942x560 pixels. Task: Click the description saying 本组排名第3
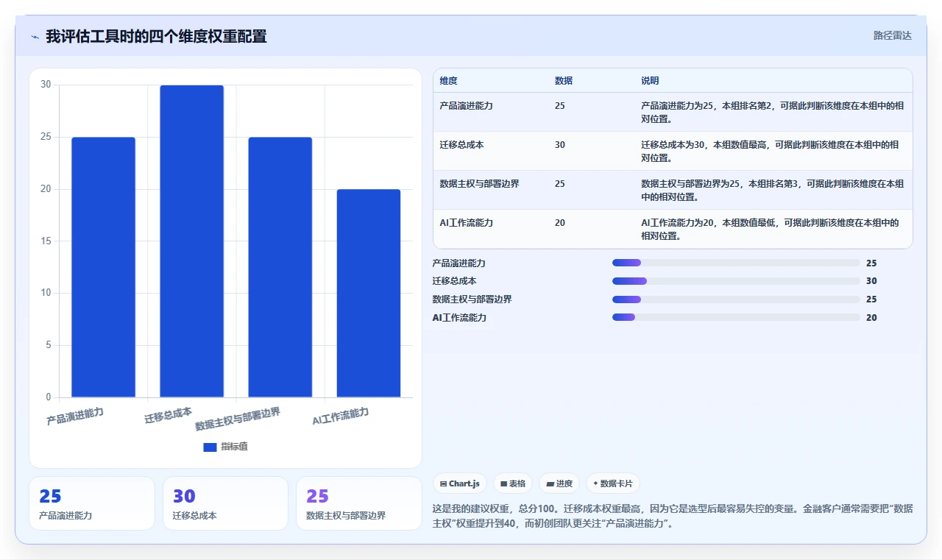tap(772, 190)
